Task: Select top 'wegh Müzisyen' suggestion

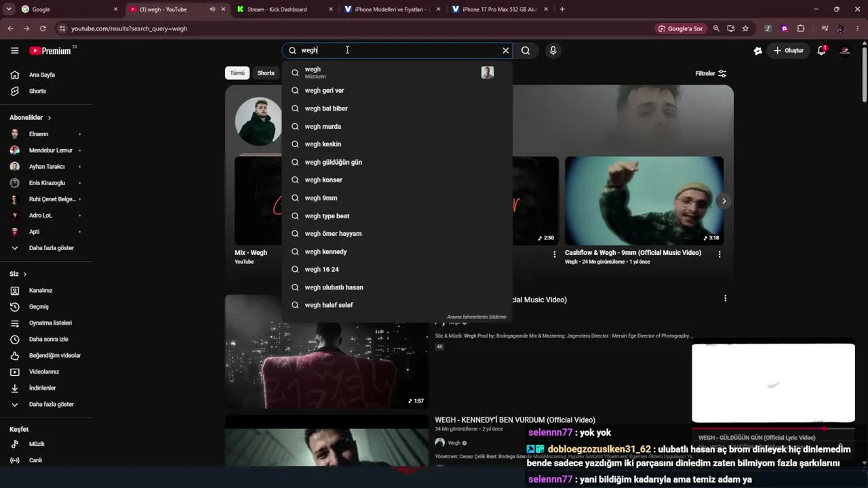Action: (397, 72)
